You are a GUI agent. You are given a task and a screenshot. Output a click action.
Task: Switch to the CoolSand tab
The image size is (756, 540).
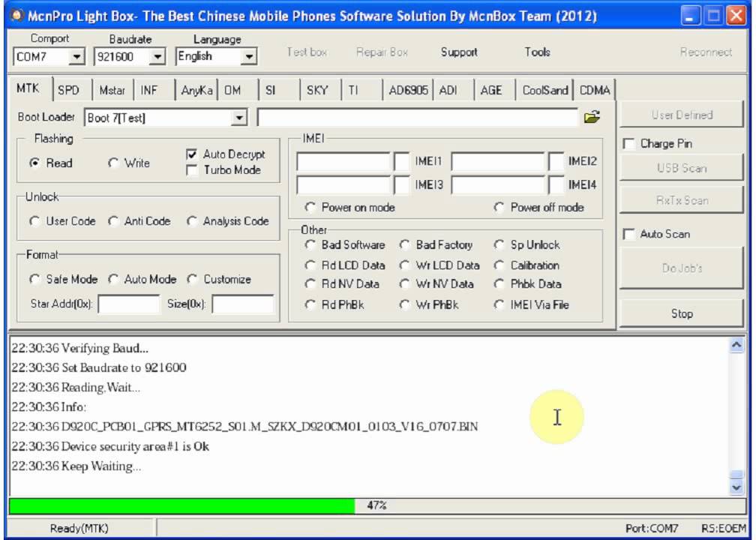[x=544, y=90]
